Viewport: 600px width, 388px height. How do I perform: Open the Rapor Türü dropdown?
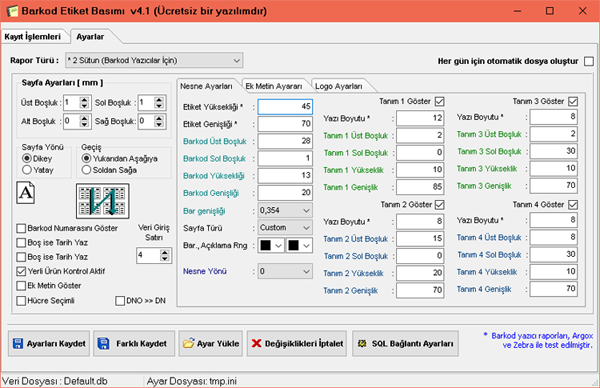pos(154,60)
